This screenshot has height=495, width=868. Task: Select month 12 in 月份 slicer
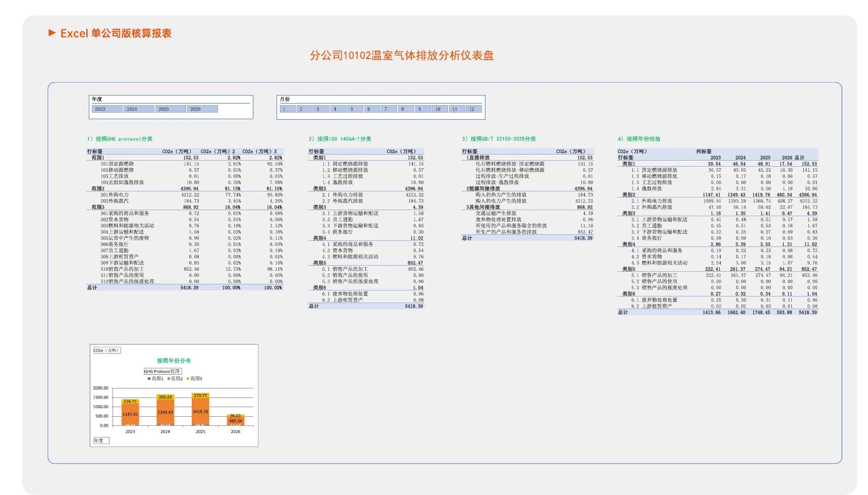pos(474,109)
